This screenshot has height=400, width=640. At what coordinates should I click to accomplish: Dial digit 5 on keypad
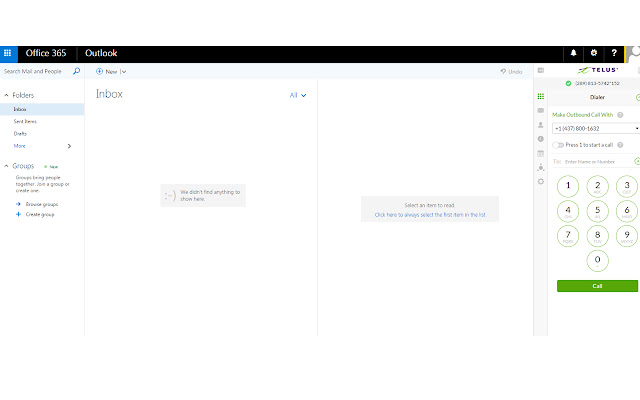598,211
